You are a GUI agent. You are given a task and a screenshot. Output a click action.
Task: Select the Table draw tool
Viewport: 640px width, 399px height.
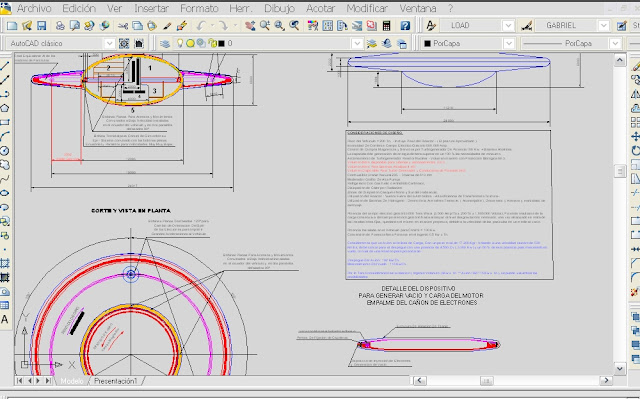pos(5,305)
